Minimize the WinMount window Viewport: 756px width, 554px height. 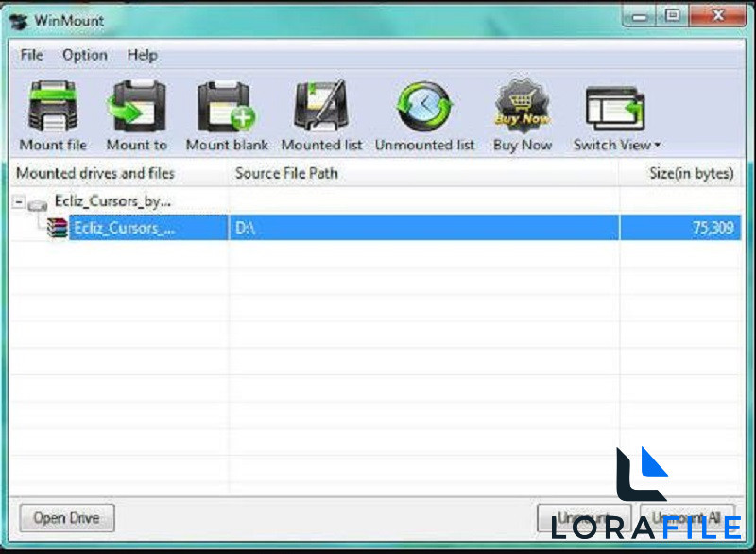click(640, 17)
